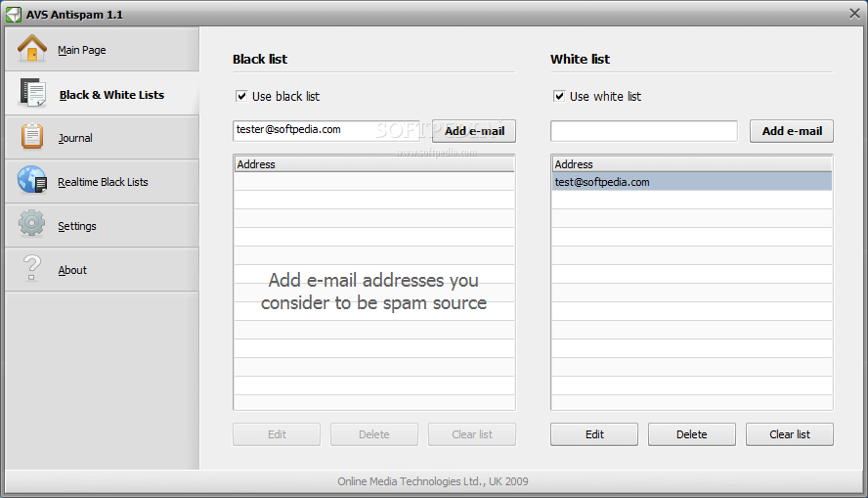Click the About question mark icon

click(x=31, y=267)
